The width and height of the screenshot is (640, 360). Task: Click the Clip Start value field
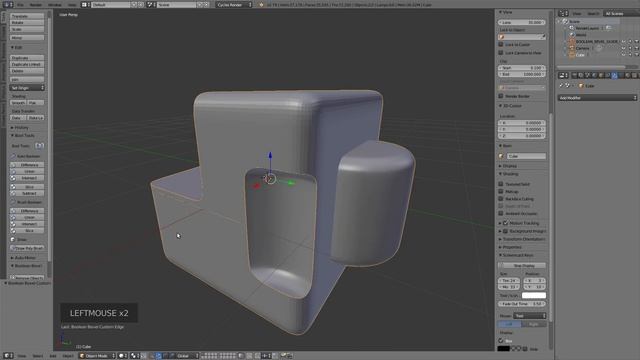(x=522, y=68)
